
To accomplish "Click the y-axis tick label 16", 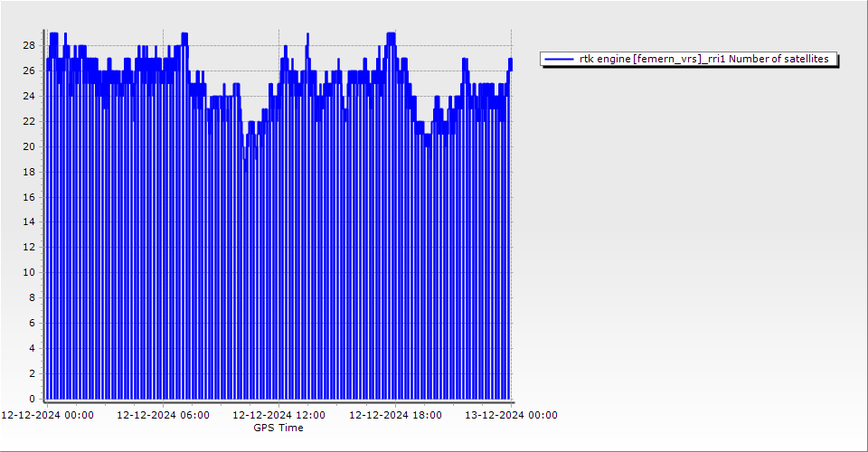I will coord(29,196).
